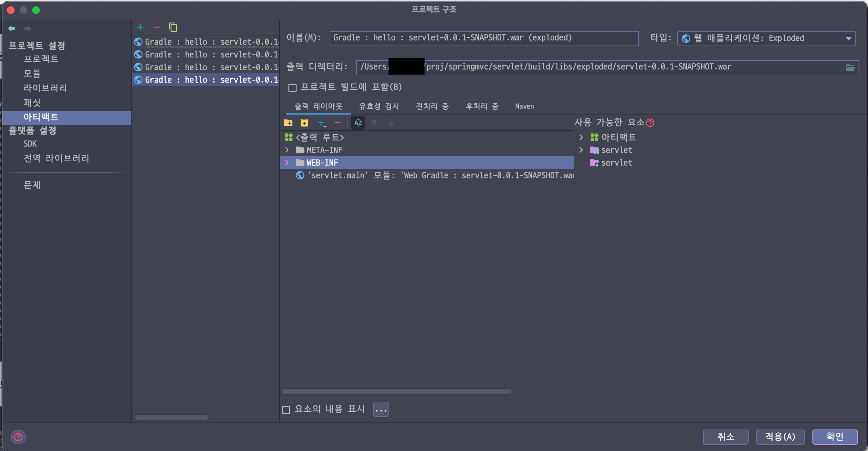Click the help icon beside 사용 가능한 요소
The width and height of the screenshot is (868, 451).
pos(650,123)
